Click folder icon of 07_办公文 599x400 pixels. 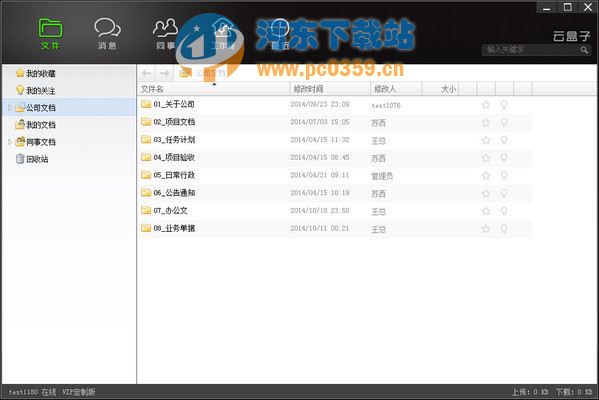(146, 211)
